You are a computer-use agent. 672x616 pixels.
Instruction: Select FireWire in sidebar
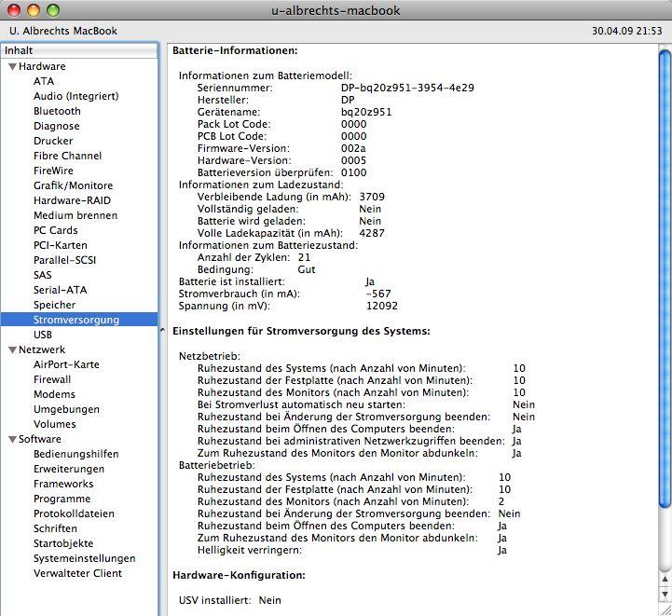(x=53, y=171)
